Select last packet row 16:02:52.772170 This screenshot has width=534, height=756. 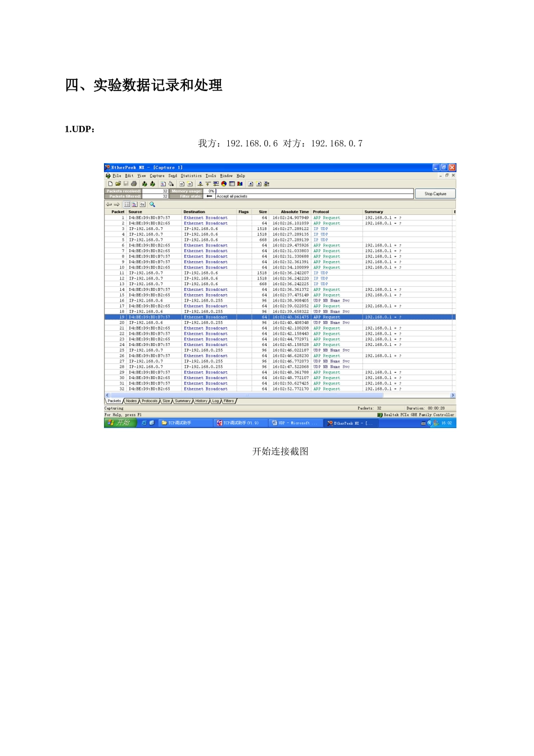tap(279, 389)
